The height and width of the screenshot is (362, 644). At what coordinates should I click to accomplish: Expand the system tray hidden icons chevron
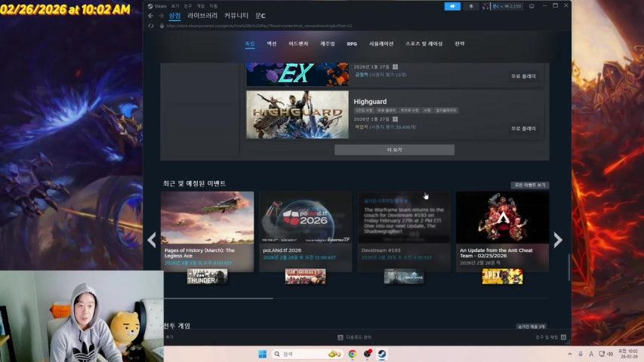coord(569,354)
